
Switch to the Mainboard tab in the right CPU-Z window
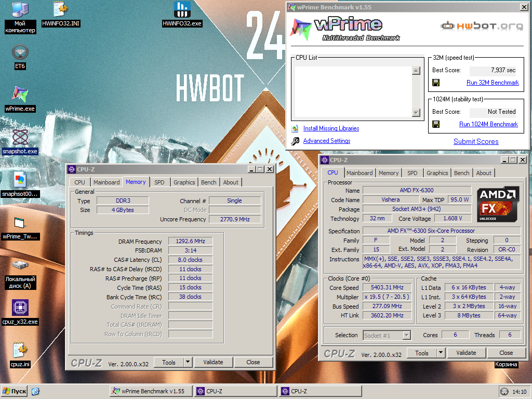pyautogui.click(x=360, y=173)
